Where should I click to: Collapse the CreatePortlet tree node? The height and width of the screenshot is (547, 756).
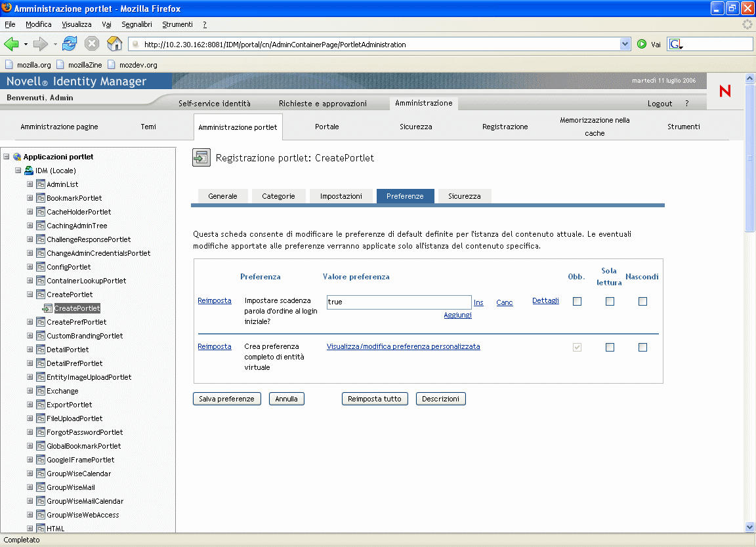tap(30, 294)
